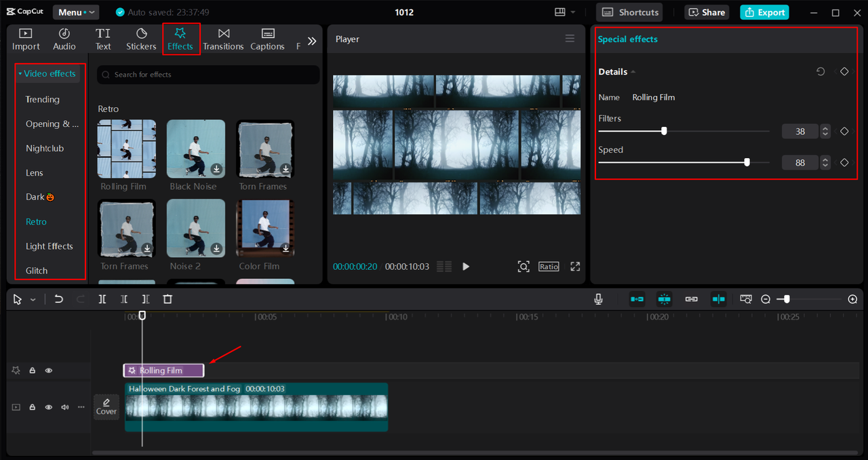Screen dimensions: 868x460
Task: Select the Retro effects category
Action: (x=37, y=221)
